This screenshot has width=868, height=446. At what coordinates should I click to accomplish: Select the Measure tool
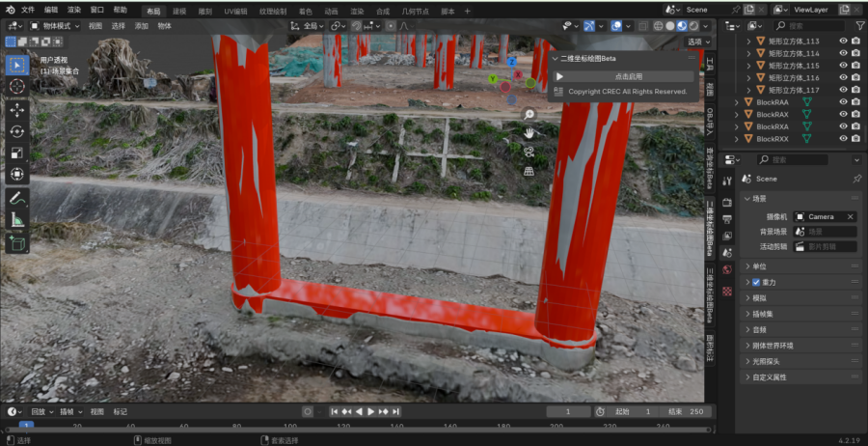[x=17, y=220]
